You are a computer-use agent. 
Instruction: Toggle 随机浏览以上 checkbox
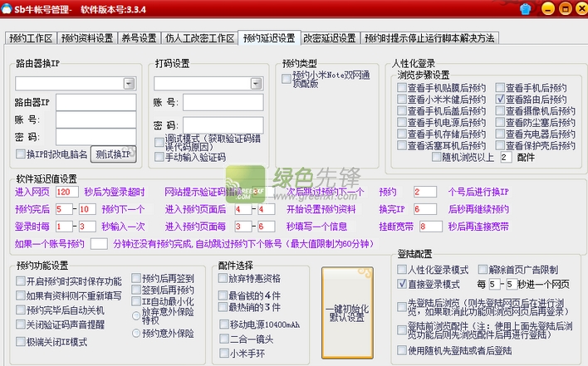click(x=436, y=157)
